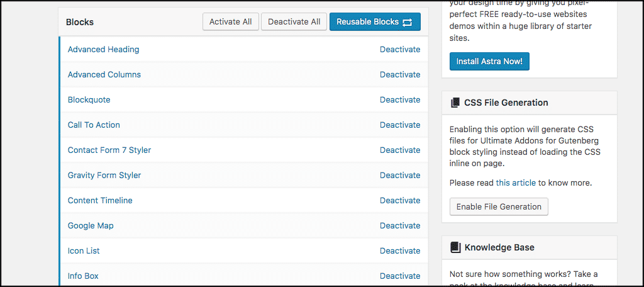The height and width of the screenshot is (287, 644).
Task: Deactivate the Advanced Heading block
Action: pyautogui.click(x=400, y=49)
